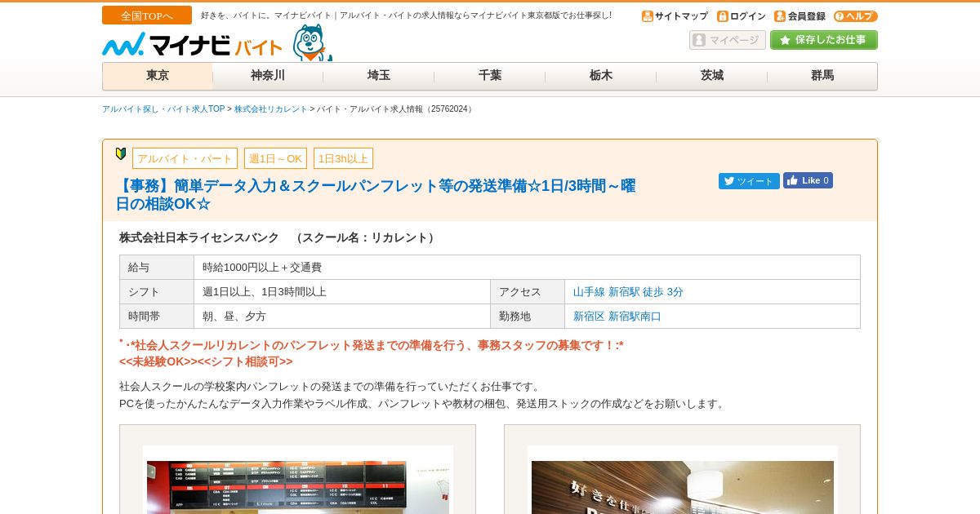
Task: Click the 1日3h以上 tag
Action: point(343,158)
